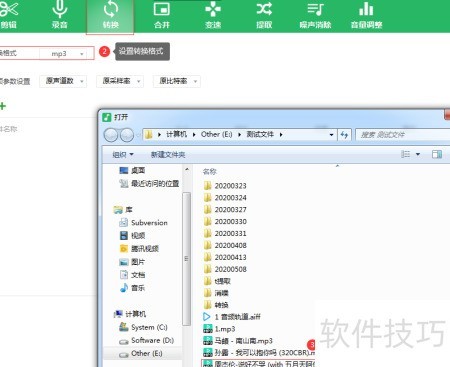Select folder 20200327
Screen dimensions: 450x367
[x=226, y=210]
